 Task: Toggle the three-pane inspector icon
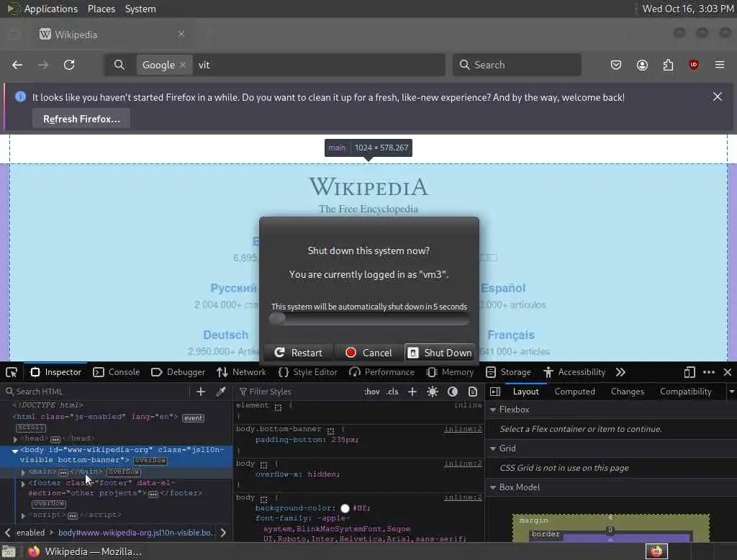click(495, 391)
